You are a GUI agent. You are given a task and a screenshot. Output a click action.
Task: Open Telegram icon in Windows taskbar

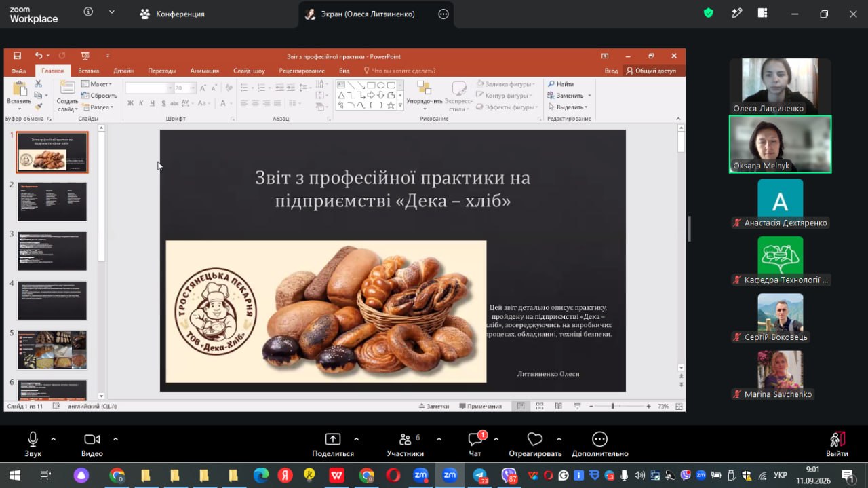[479, 476]
